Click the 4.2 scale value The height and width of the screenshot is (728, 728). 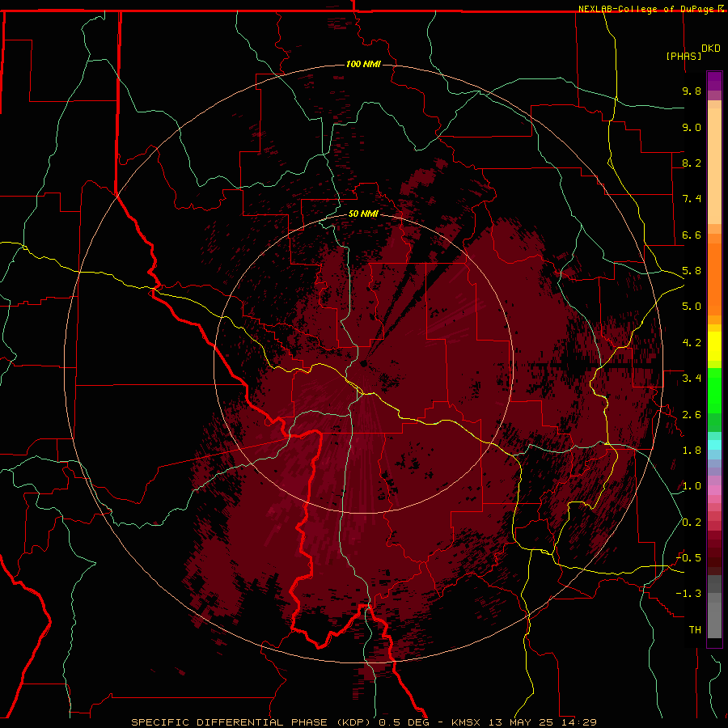(692, 343)
